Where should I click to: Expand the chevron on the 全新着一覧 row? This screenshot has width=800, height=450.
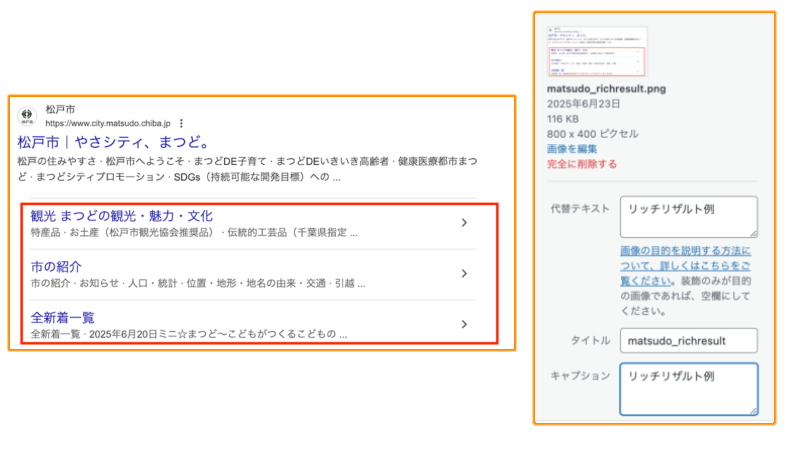click(464, 324)
